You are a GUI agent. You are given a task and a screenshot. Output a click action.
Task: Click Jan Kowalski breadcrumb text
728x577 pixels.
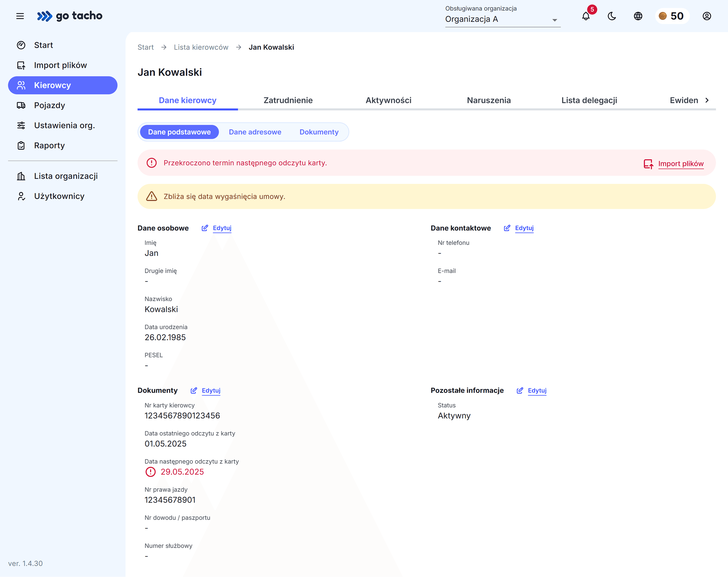pyautogui.click(x=271, y=47)
